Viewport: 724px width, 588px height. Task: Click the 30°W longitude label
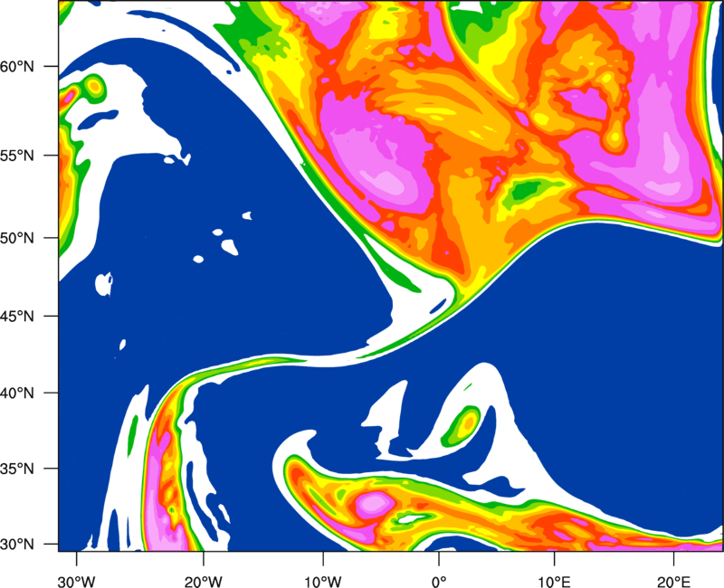(77, 582)
